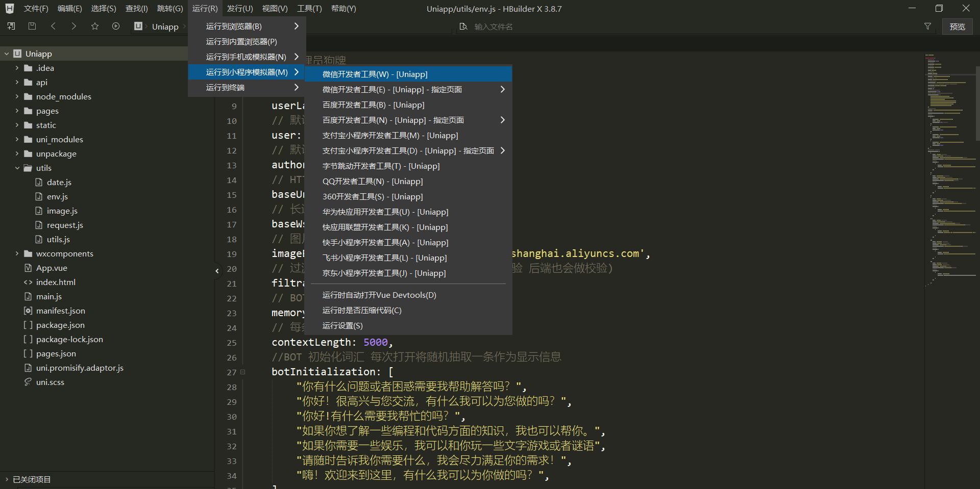
Task: Run in 华为快应用开发者工具(U)
Action: click(x=408, y=212)
